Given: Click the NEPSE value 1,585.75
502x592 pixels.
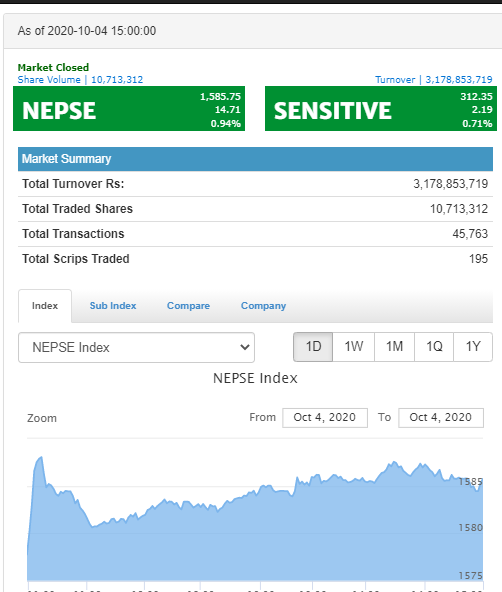Looking at the screenshot, I should (x=220, y=97).
